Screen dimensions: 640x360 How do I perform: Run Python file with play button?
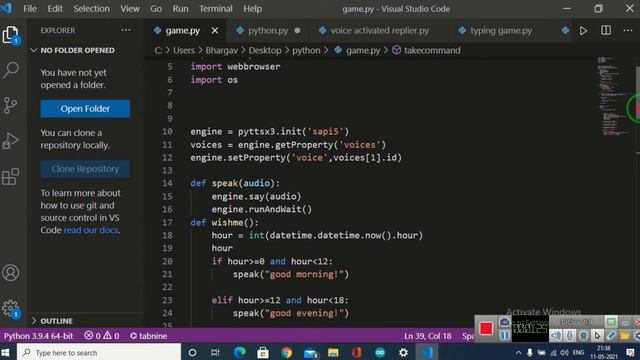pos(584,31)
